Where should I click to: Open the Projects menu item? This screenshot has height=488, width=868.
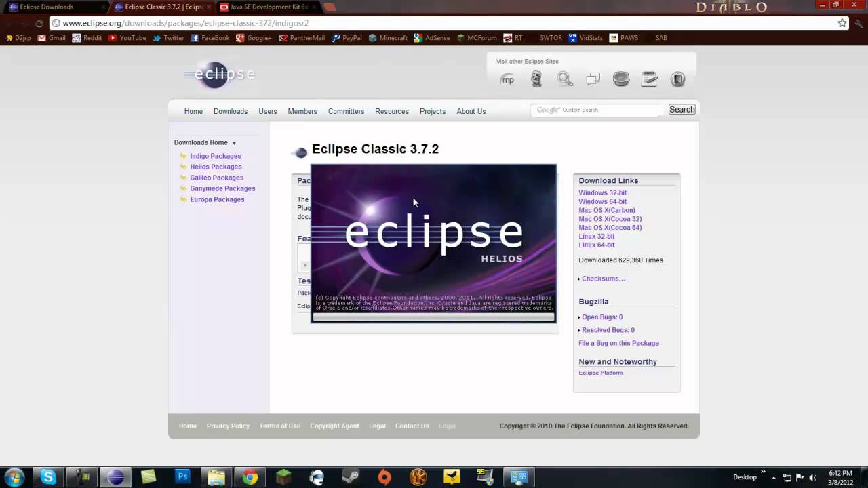tap(433, 111)
